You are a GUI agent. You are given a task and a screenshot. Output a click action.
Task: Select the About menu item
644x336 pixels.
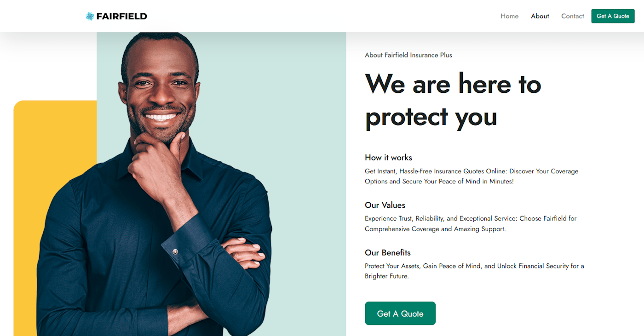(540, 16)
